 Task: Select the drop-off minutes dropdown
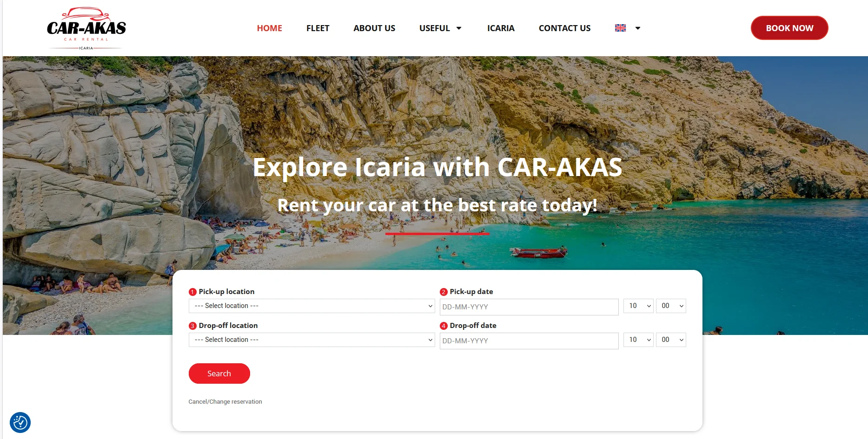click(671, 340)
